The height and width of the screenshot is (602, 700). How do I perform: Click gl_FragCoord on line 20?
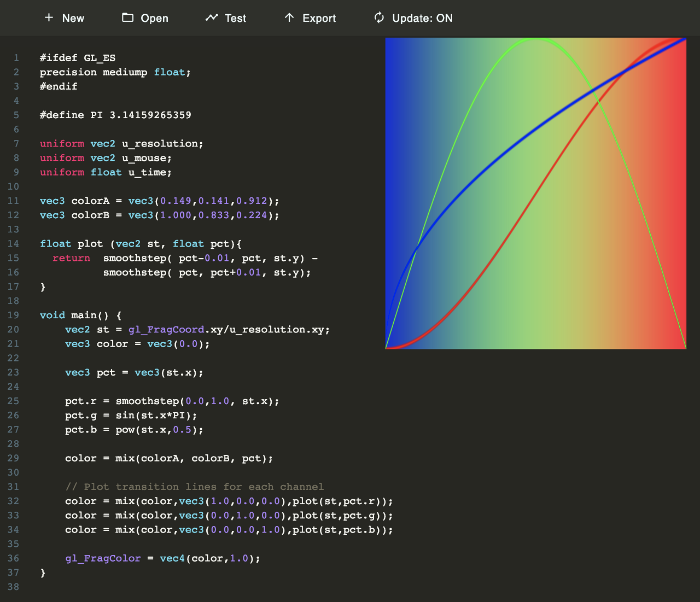[166, 329]
